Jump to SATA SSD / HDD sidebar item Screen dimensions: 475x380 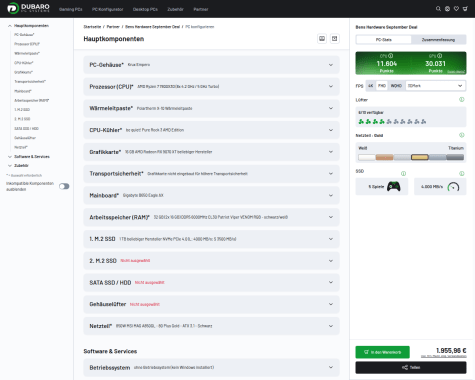tap(26, 128)
